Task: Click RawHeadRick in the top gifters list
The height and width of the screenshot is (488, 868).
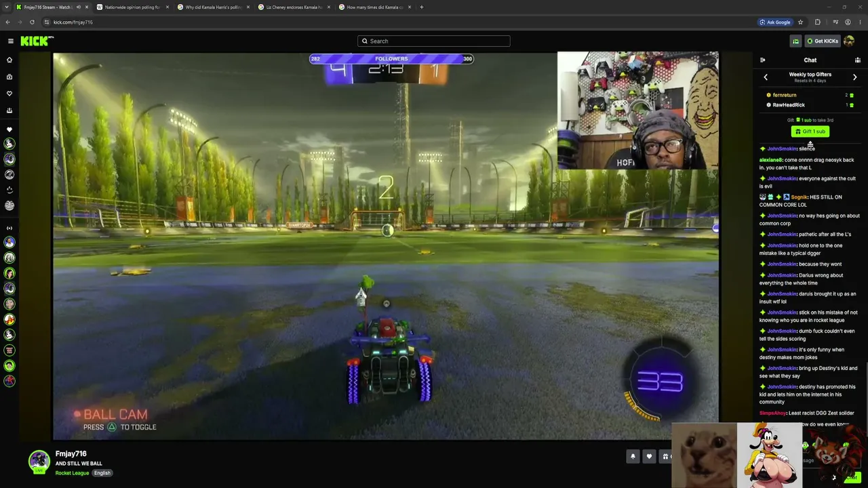Action: point(789,105)
